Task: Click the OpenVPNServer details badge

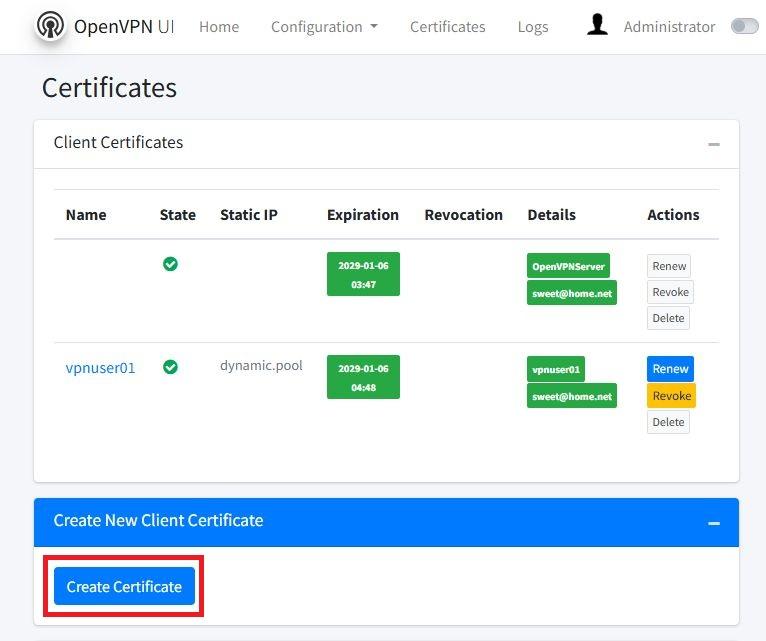Action: [x=568, y=266]
